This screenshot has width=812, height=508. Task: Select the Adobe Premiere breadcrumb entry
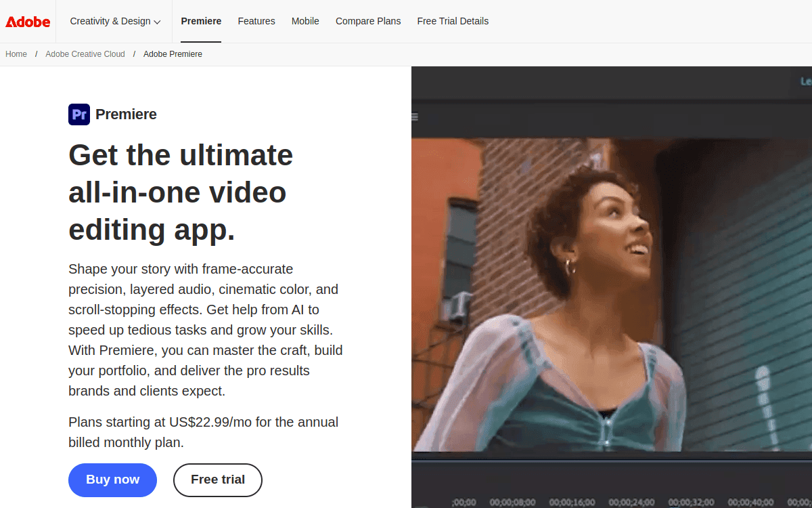[x=173, y=54]
